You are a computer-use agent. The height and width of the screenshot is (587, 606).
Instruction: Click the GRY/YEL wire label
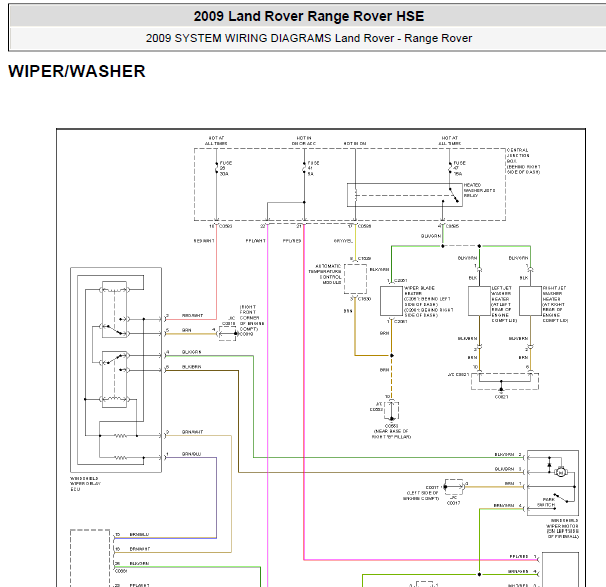click(x=343, y=241)
